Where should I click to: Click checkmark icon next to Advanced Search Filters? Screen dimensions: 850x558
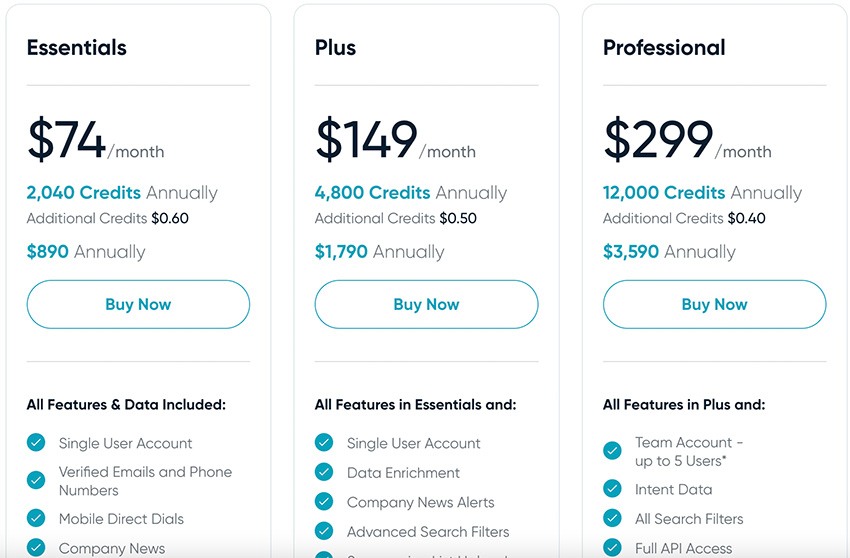point(324,531)
